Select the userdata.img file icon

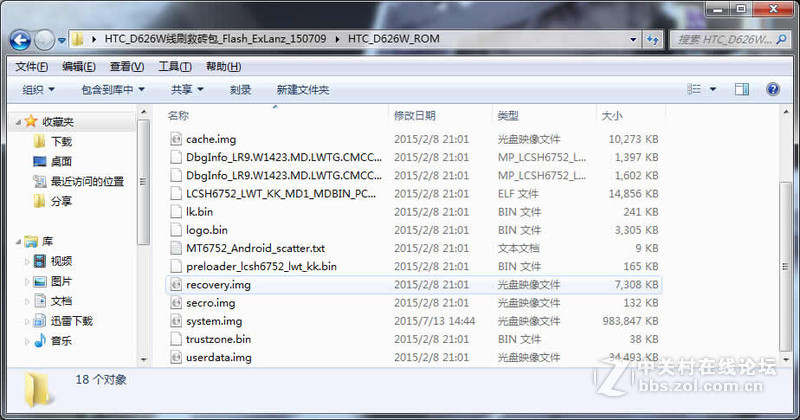click(176, 357)
